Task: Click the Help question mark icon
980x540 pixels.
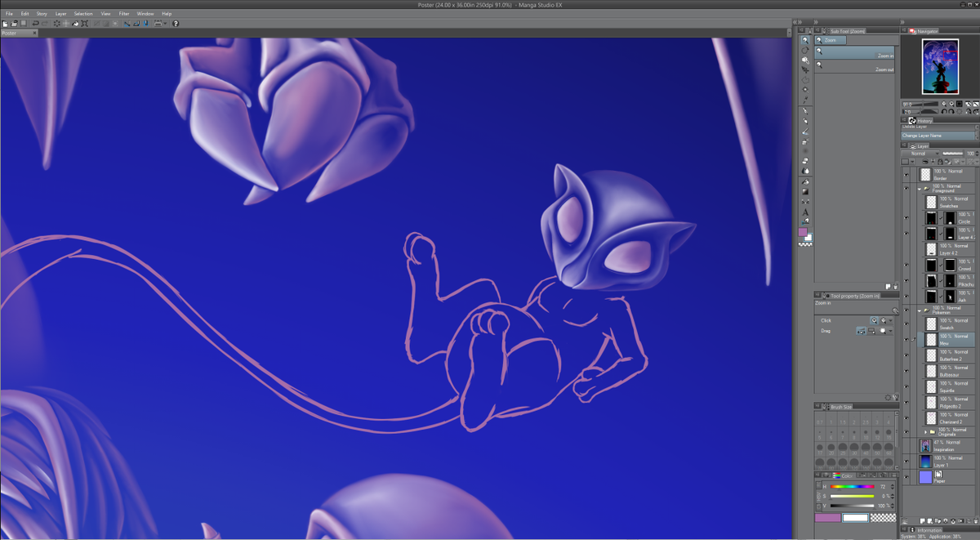Action: point(176,24)
